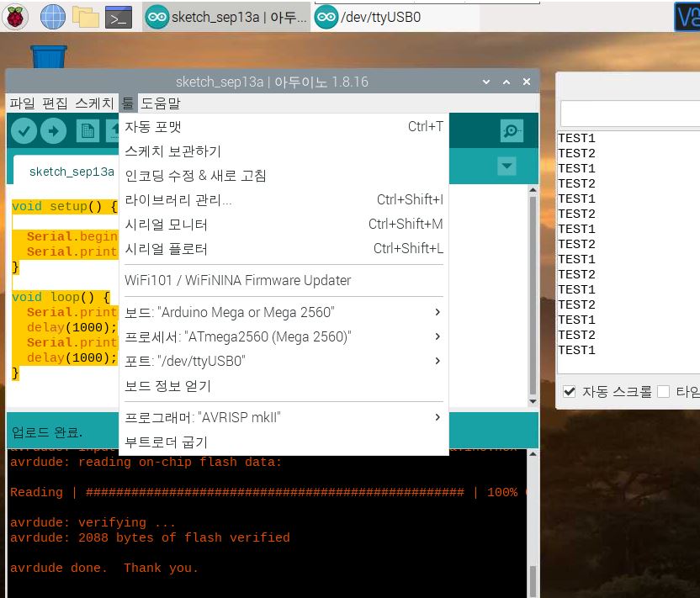Click the 'avrdude: verifying ...' console line

pos(93,522)
